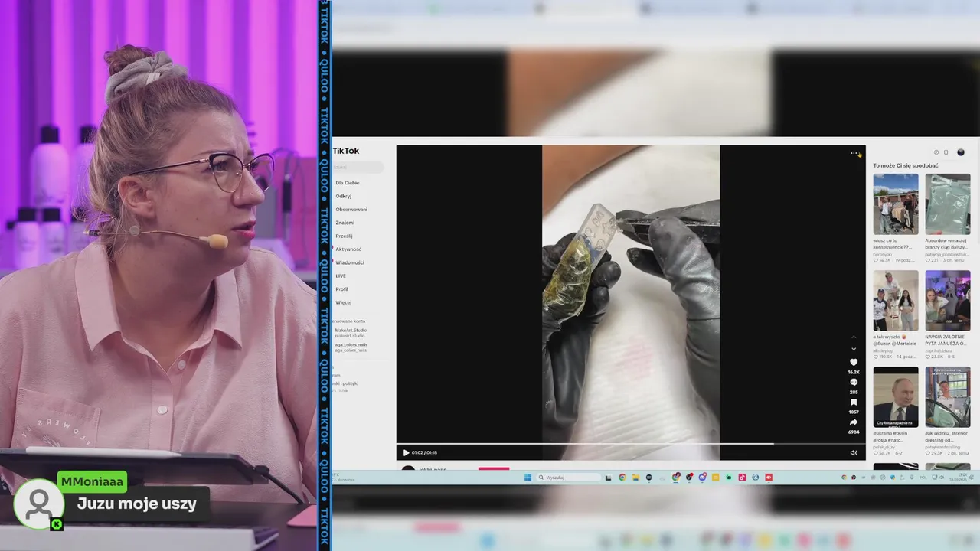Click the TikTok search field
The height and width of the screenshot is (551, 980).
tap(358, 167)
